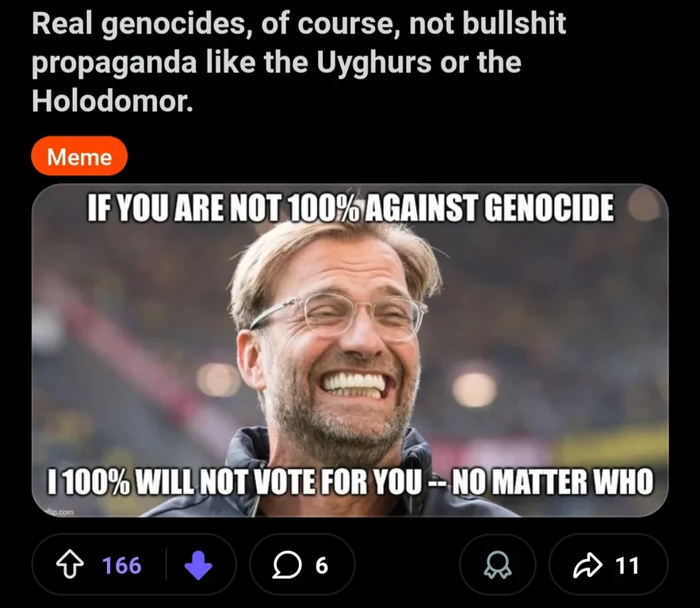The image size is (700, 608).
Task: Downvote the post using the purple arrow
Action: point(198,565)
